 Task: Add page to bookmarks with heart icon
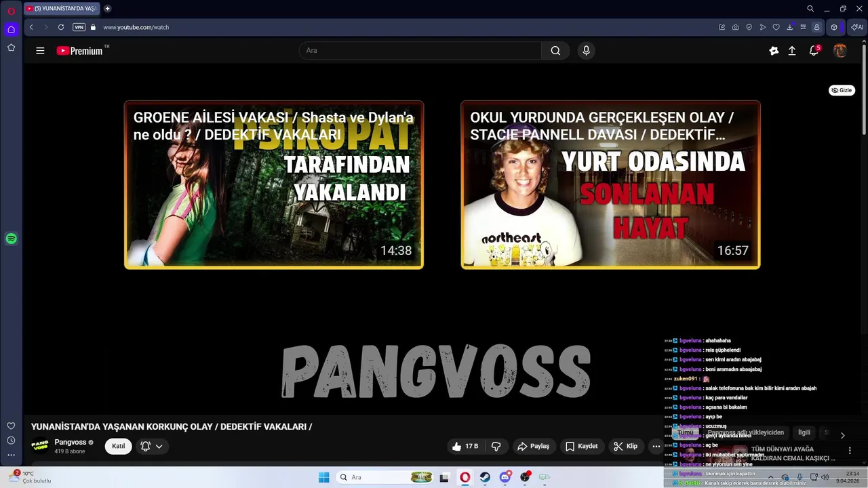point(776,27)
